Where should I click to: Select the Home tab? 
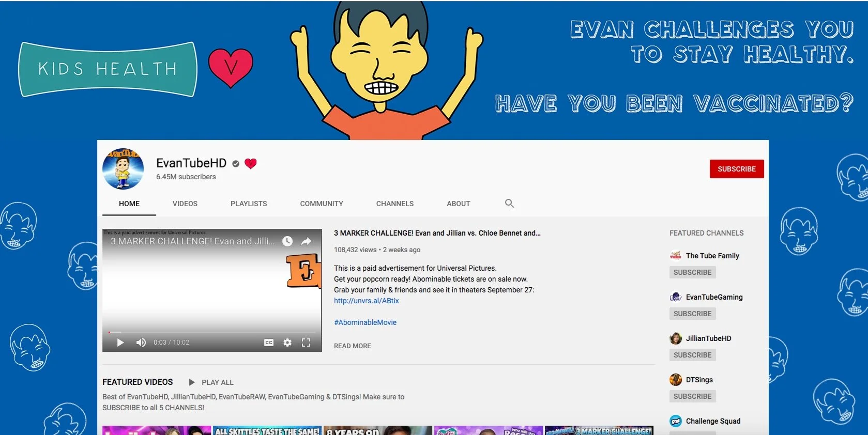tap(129, 204)
